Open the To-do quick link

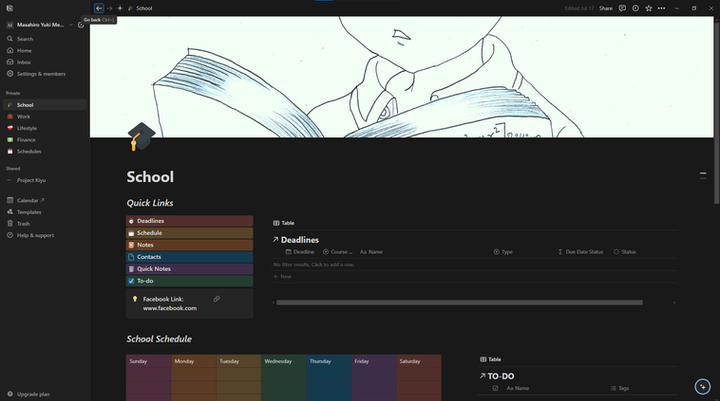tap(189, 281)
